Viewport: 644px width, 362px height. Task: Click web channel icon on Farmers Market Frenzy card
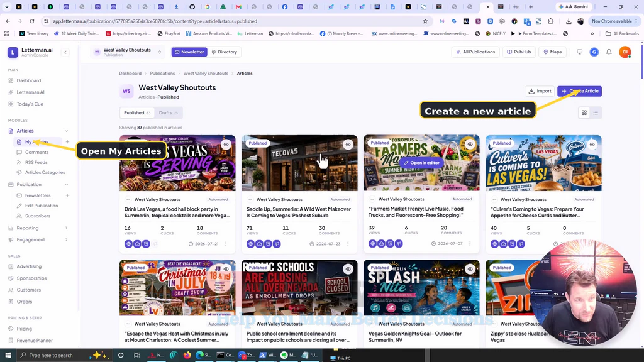pos(372,243)
